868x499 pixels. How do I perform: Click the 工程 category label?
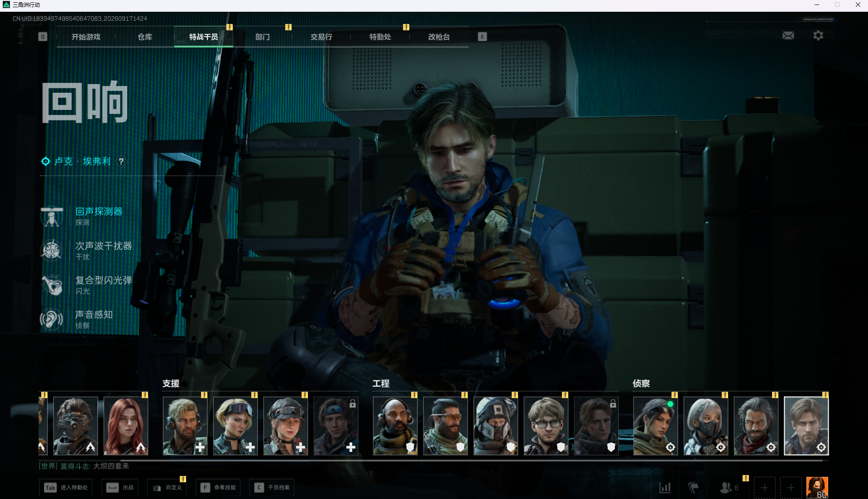[x=381, y=384]
